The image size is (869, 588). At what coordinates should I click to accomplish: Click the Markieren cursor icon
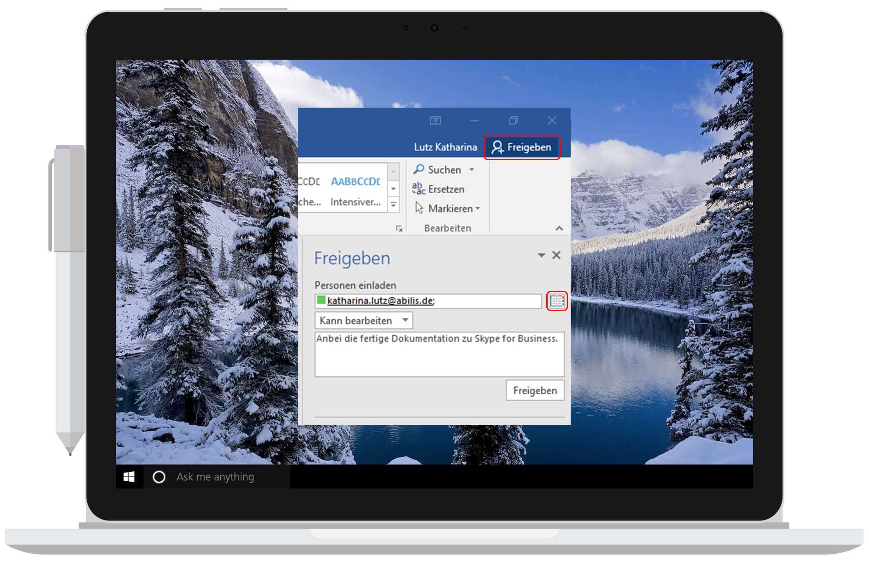point(419,208)
